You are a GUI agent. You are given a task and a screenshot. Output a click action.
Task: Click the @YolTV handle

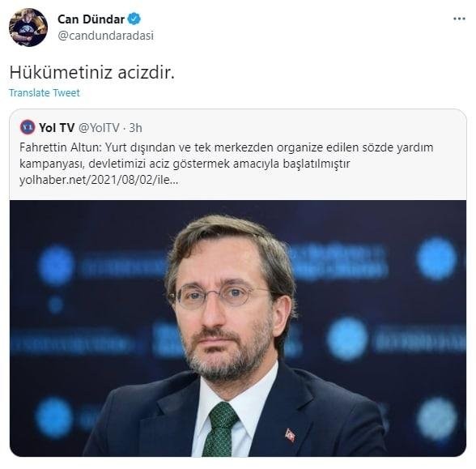[x=99, y=128]
